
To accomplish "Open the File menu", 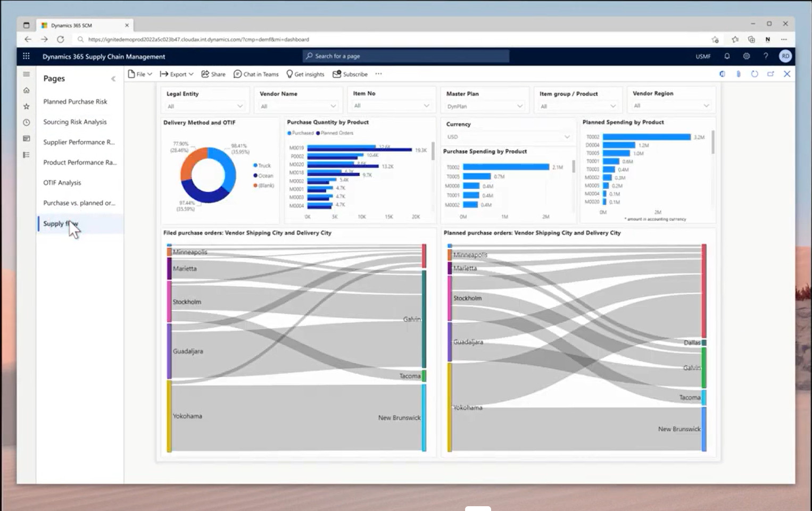I will pos(139,74).
